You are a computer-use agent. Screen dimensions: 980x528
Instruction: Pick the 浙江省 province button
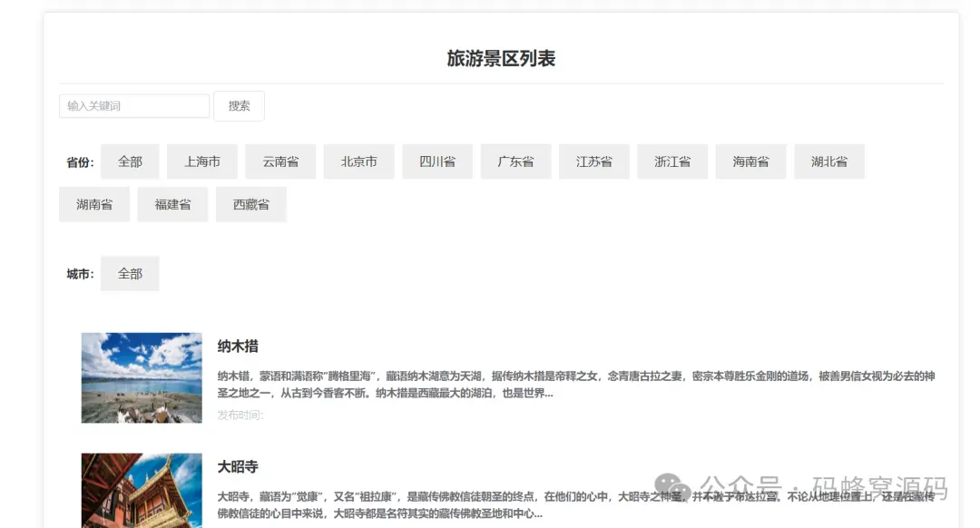672,161
